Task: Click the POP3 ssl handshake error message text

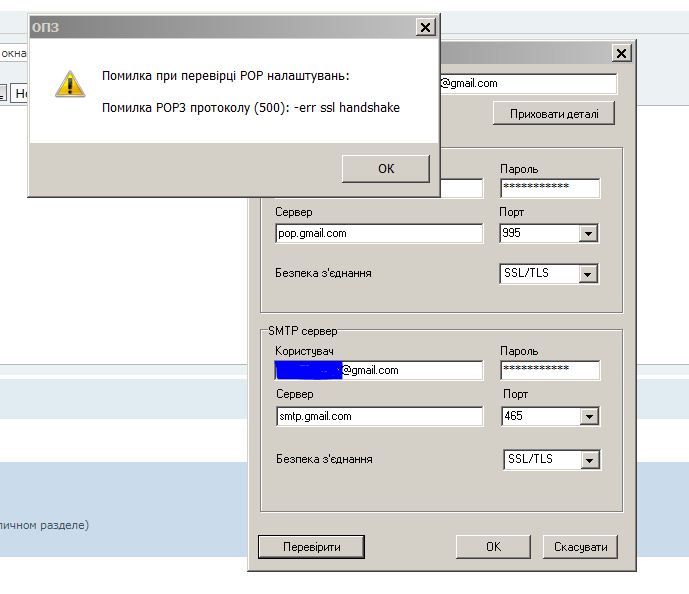Action: click(251, 108)
